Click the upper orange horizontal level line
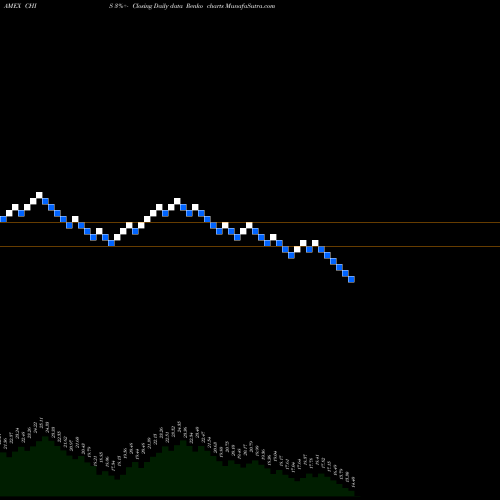The image size is (500, 500). point(250,222)
